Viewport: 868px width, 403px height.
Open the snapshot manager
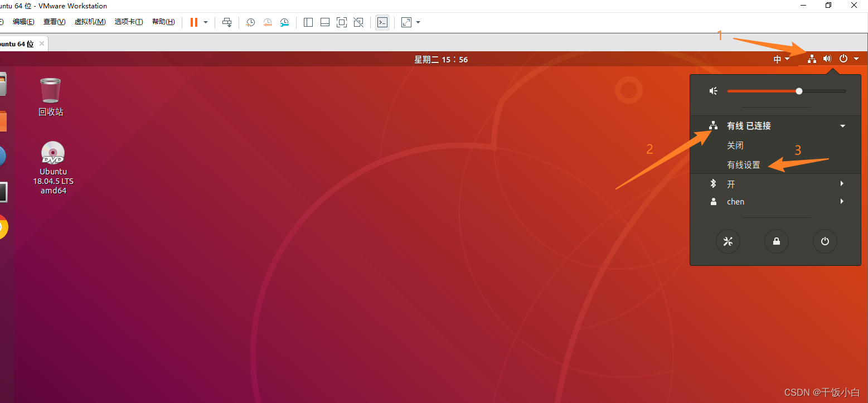coord(285,22)
